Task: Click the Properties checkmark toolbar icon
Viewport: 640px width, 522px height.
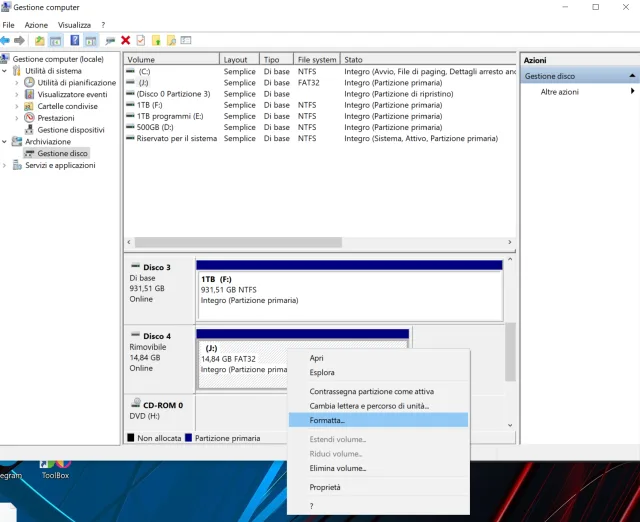Action: pos(141,40)
